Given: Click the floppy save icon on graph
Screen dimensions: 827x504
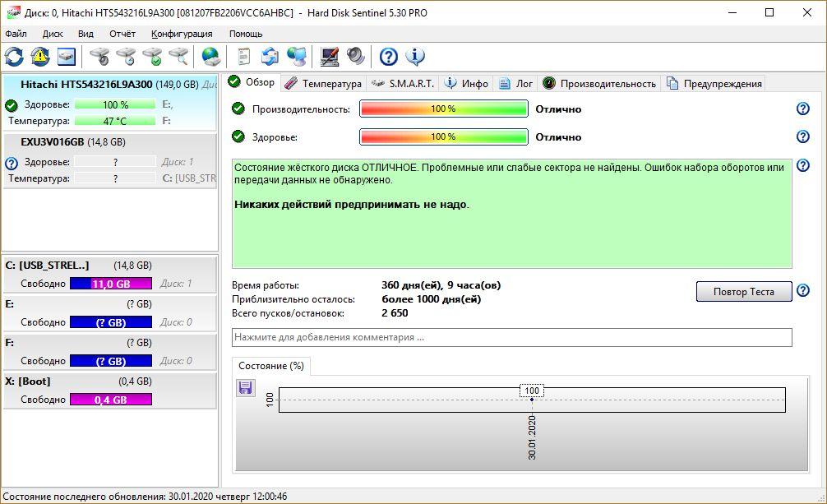Looking at the screenshot, I should (x=245, y=388).
